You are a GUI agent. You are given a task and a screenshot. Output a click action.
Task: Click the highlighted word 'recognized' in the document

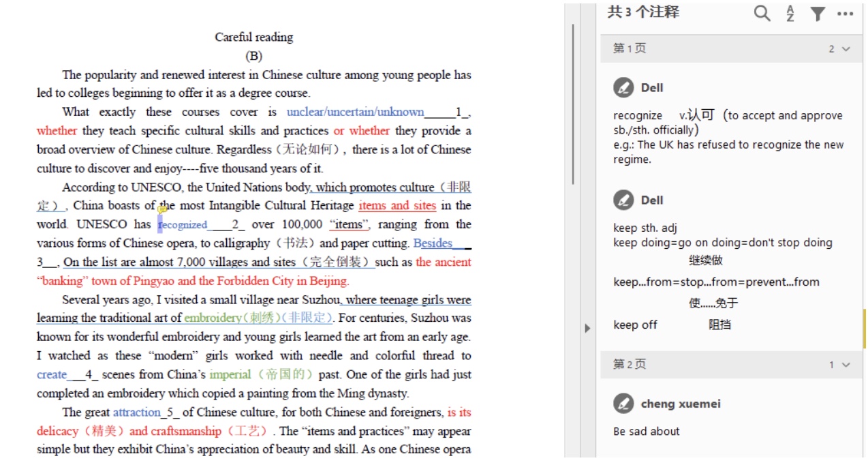point(183,224)
